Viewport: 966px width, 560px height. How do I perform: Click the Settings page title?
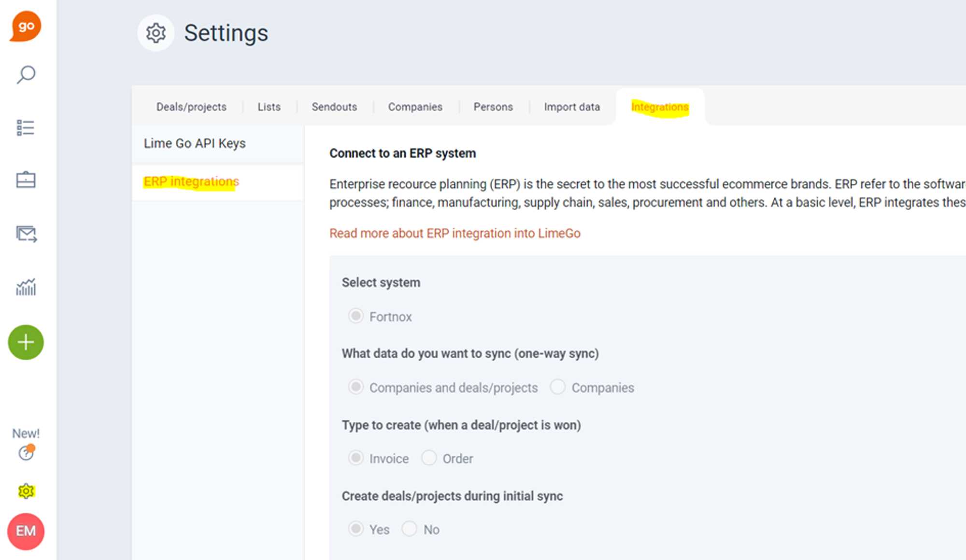(x=226, y=33)
